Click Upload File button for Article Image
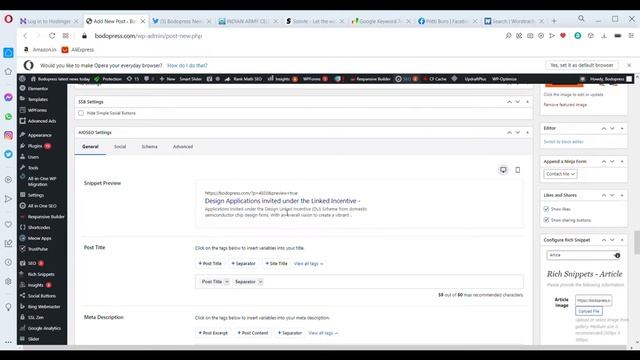Image resolution: width=640 pixels, height=360 pixels. click(589, 311)
